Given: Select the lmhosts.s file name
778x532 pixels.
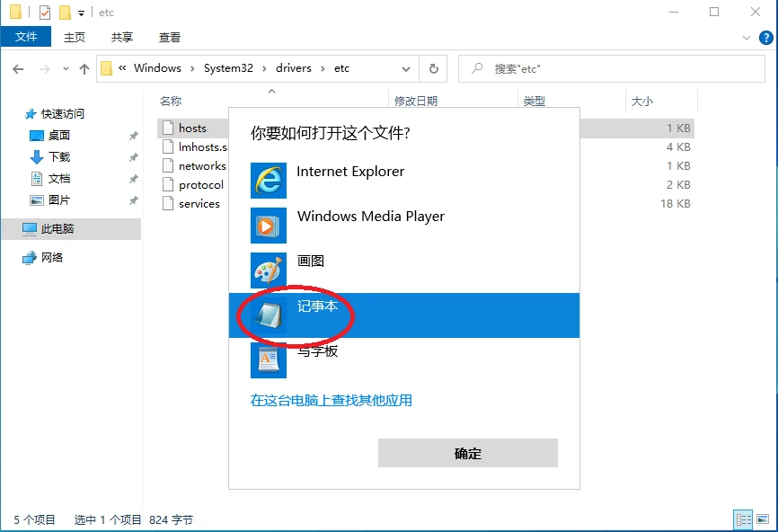Looking at the screenshot, I should coord(203,146).
